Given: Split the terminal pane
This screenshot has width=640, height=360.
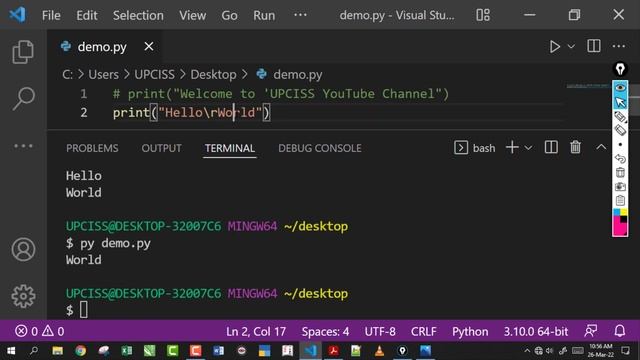Looking at the screenshot, I should (551, 147).
